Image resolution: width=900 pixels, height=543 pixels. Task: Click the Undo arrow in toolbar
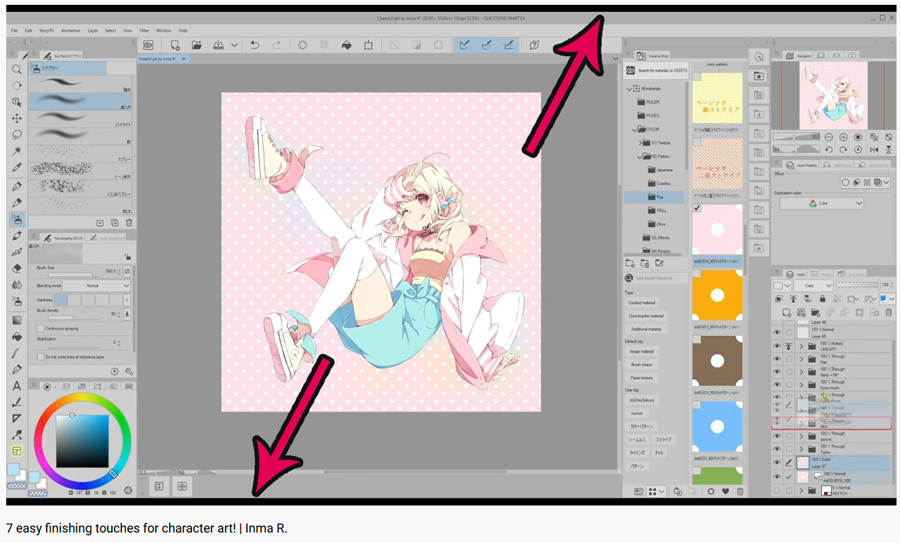[255, 45]
